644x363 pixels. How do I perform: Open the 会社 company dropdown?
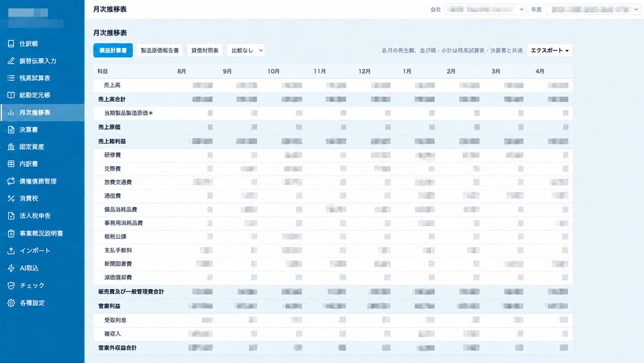click(486, 10)
